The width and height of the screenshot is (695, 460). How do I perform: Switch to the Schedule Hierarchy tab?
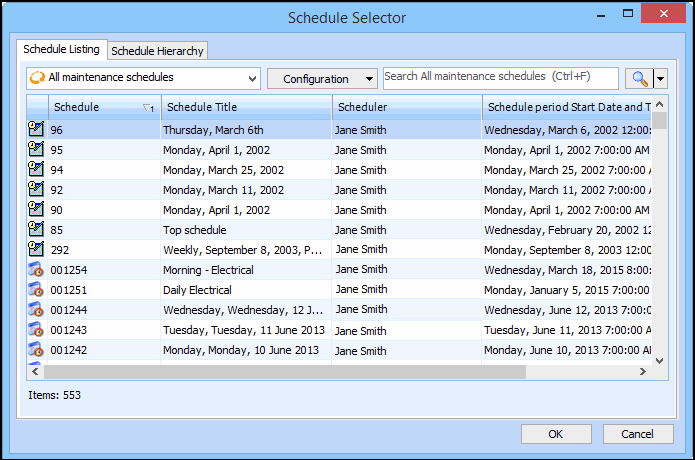pyautogui.click(x=158, y=50)
